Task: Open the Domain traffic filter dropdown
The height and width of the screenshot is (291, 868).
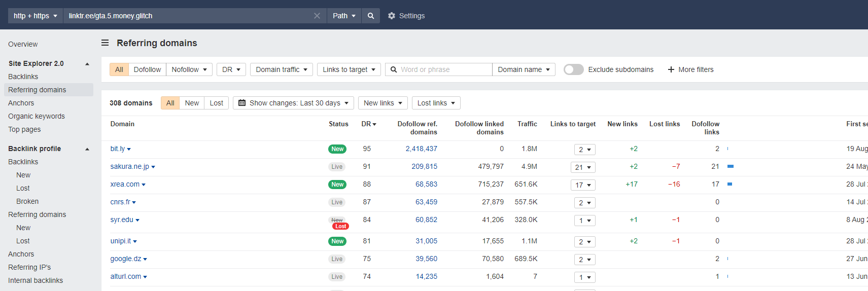Action: click(282, 69)
